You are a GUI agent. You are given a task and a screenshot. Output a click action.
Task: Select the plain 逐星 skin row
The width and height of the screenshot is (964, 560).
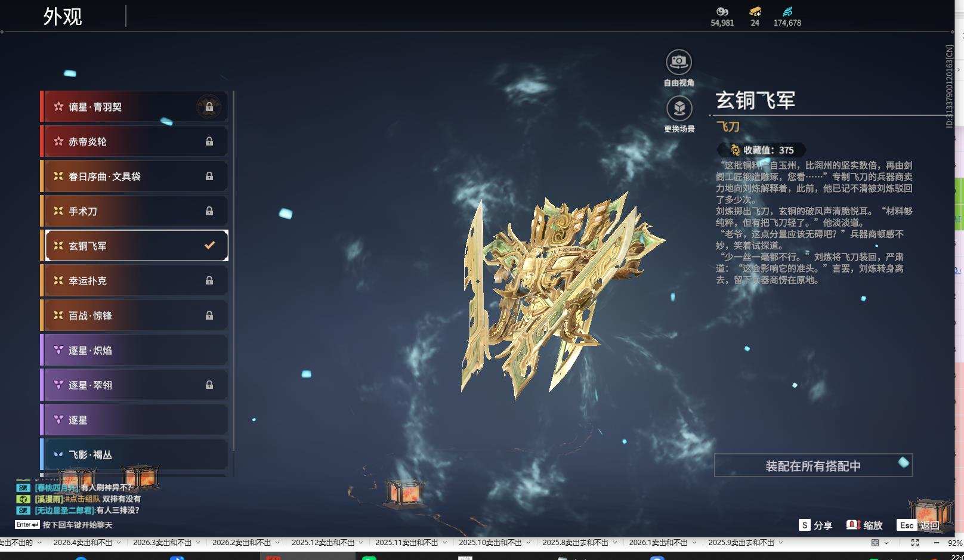tap(134, 420)
